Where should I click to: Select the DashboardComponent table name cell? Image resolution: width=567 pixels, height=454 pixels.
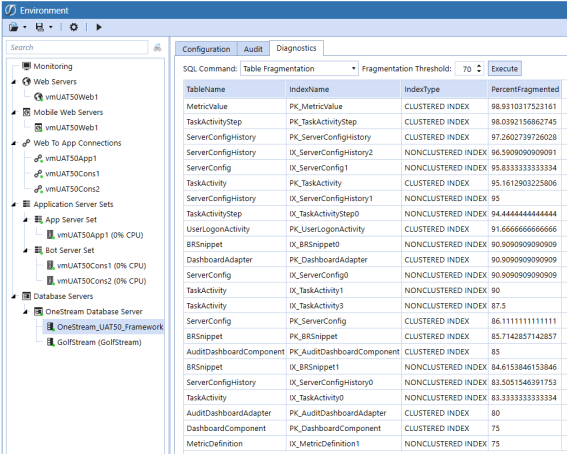[235, 428]
